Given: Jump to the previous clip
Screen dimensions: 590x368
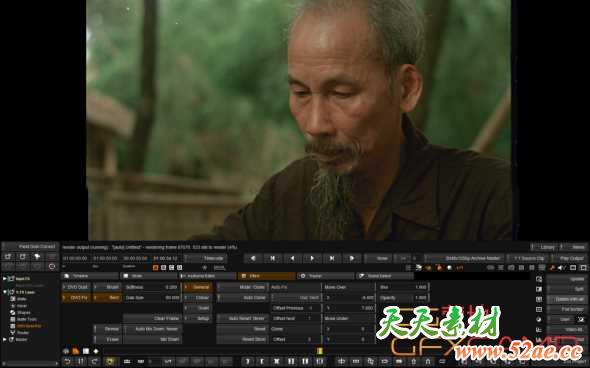Looking at the screenshot, I should tap(273, 258).
